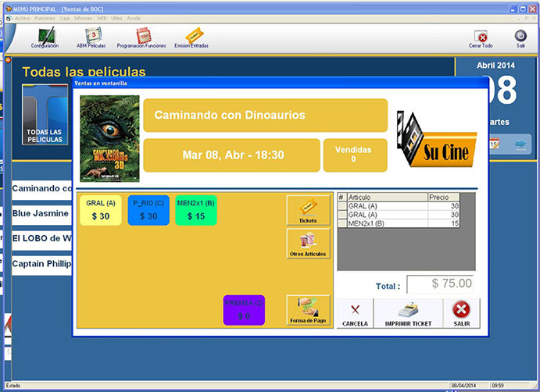Print the ticket with Imprimir Ticket
This screenshot has width=540, height=392.
tap(407, 314)
